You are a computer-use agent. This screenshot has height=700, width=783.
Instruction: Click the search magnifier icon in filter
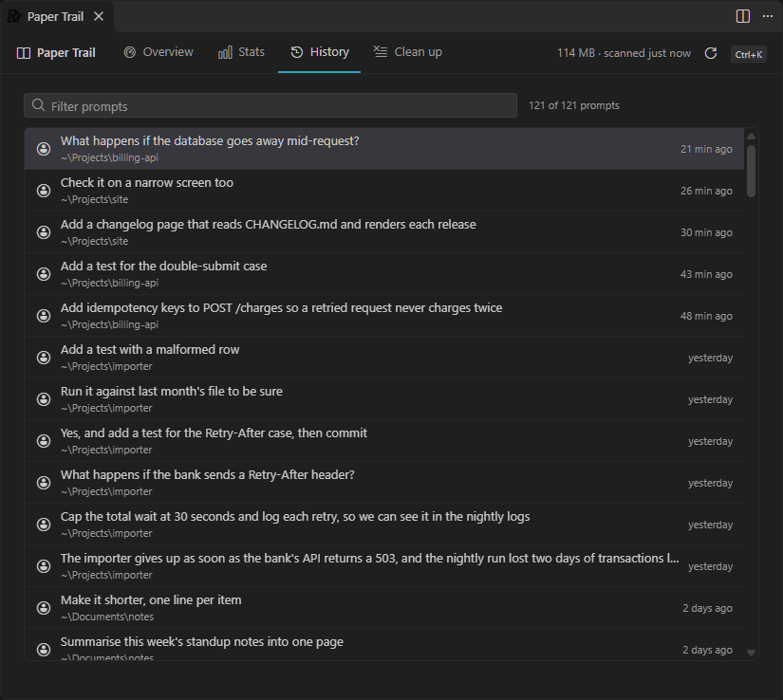39,104
